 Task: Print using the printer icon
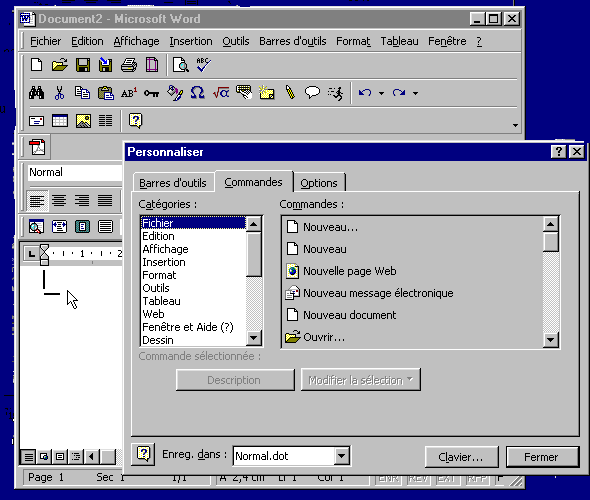tap(129, 65)
